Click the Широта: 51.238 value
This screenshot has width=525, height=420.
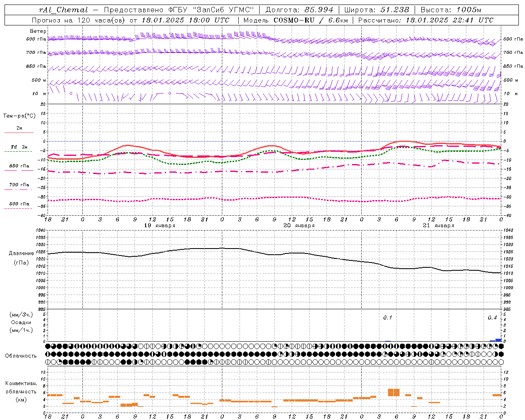pos(377,10)
